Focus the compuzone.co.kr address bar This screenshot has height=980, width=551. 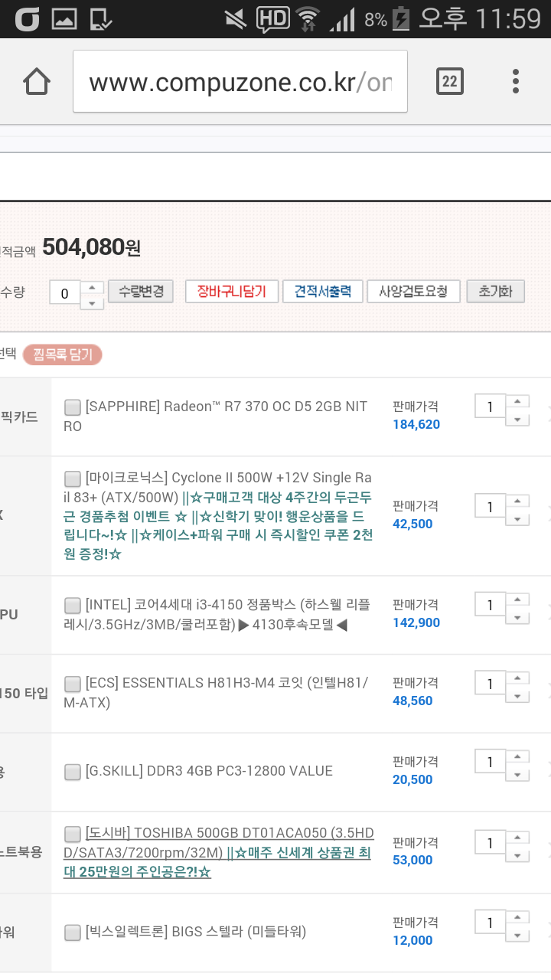[240, 81]
